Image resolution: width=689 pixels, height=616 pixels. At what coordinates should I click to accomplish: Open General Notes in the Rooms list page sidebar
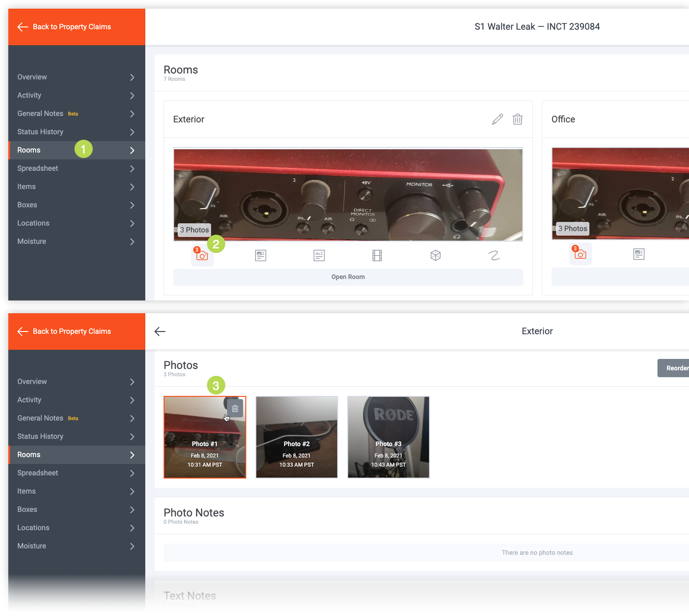click(40, 114)
